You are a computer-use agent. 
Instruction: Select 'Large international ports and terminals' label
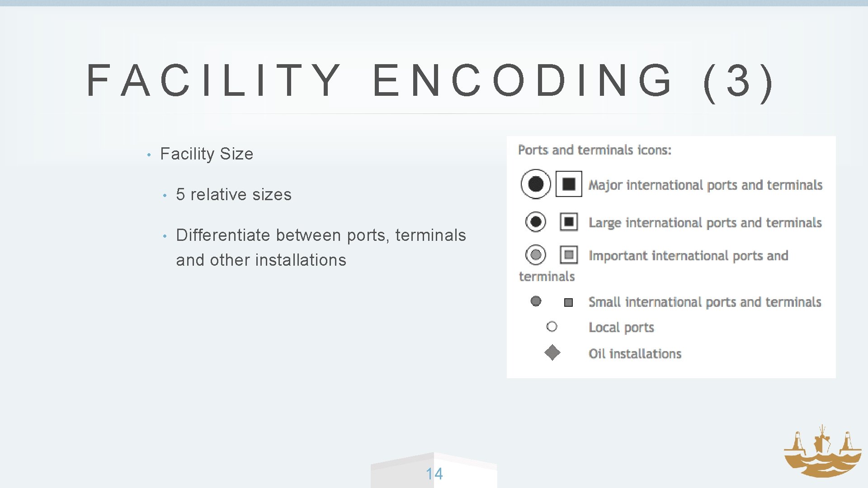(705, 223)
